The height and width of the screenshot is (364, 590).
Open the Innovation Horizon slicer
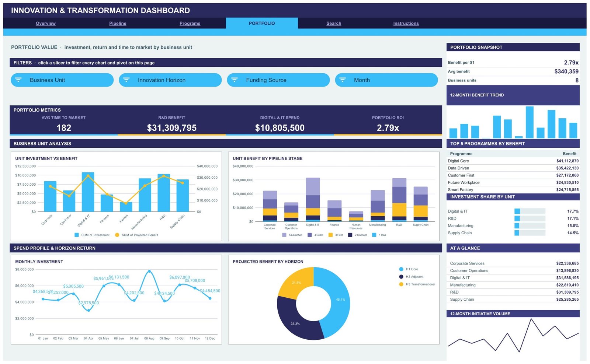pyautogui.click(x=170, y=80)
